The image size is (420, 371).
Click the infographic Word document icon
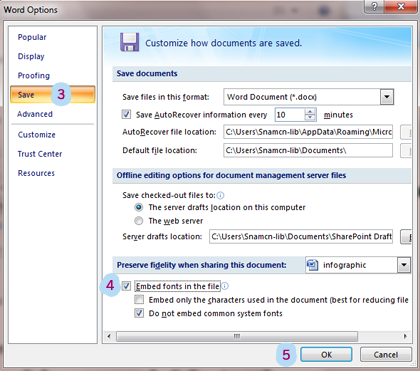coord(312,265)
